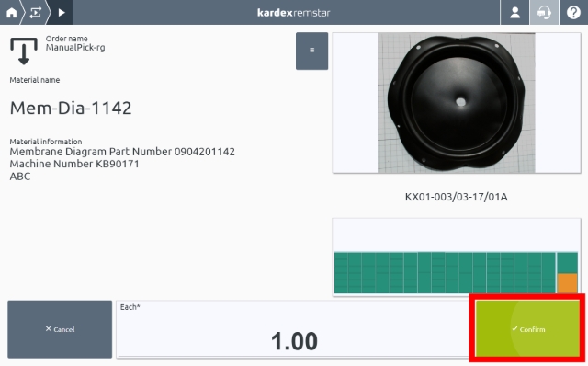Select the play breadcrumb icon
The image size is (588, 366).
[x=62, y=12]
